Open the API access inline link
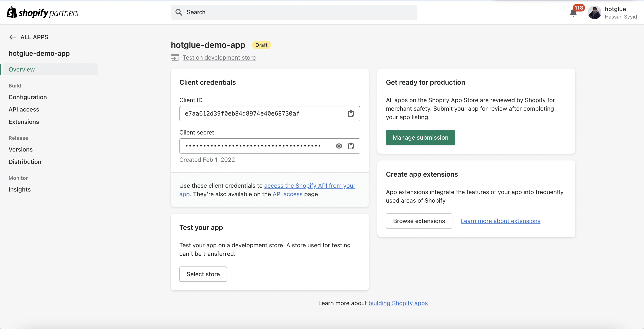This screenshot has height=329, width=644. [287, 194]
